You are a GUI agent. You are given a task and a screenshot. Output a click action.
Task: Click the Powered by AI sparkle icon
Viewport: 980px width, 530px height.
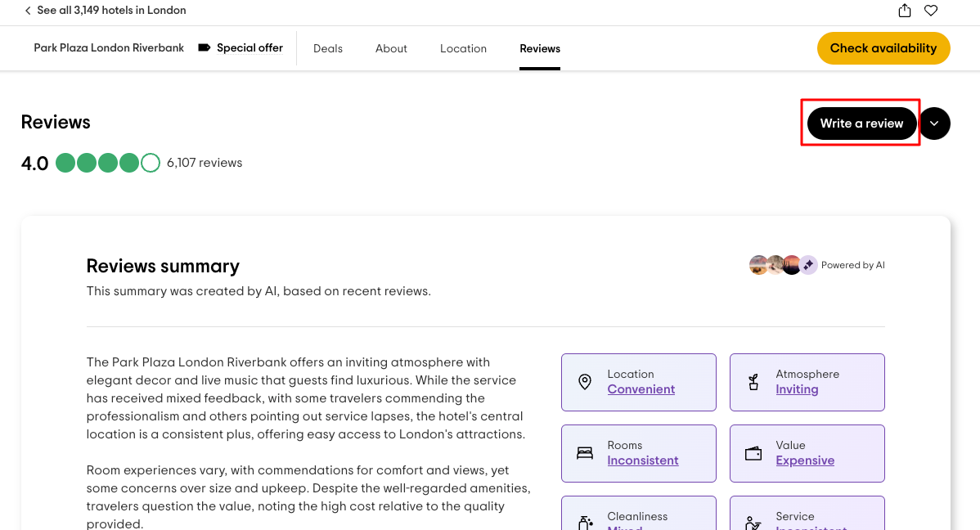point(808,265)
